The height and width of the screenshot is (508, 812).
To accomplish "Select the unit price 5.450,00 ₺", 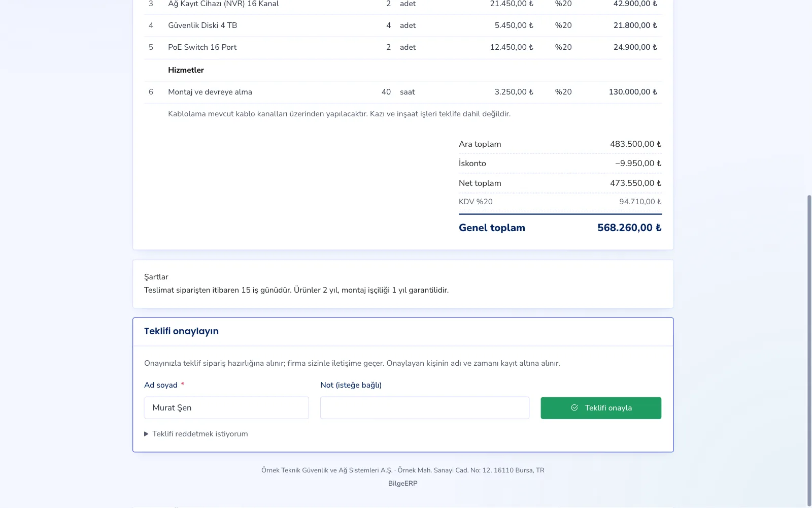I will pos(514,25).
